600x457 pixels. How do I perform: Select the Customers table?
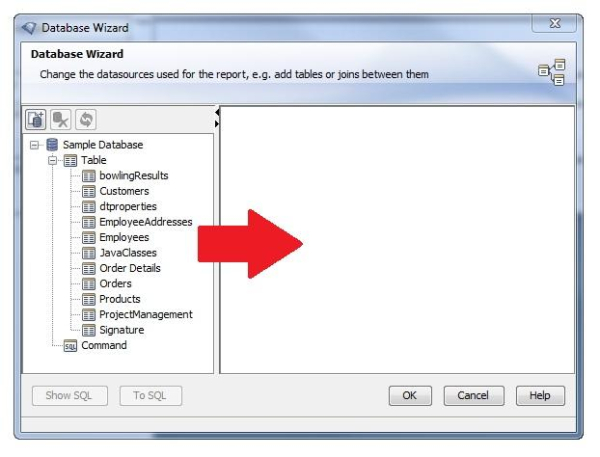point(123,191)
